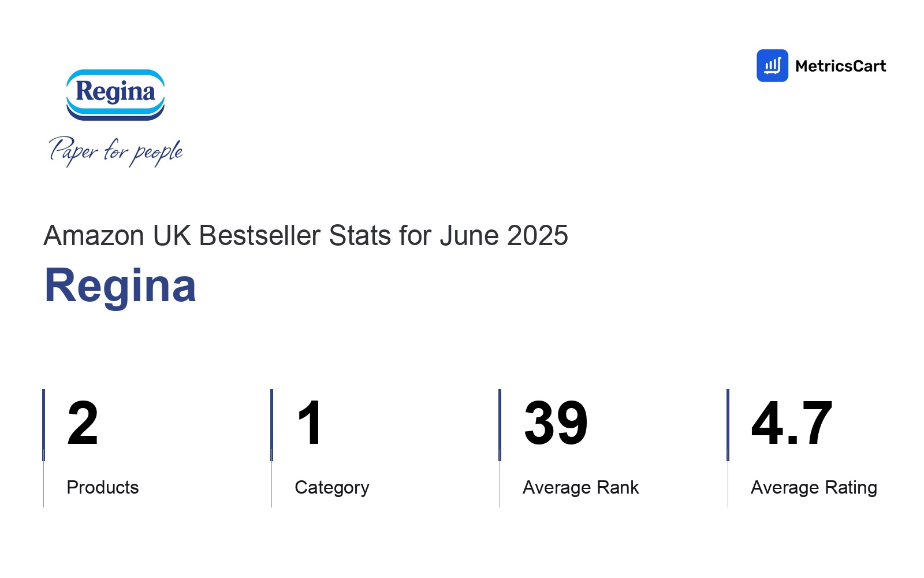Click the 39 average rank value

(556, 424)
